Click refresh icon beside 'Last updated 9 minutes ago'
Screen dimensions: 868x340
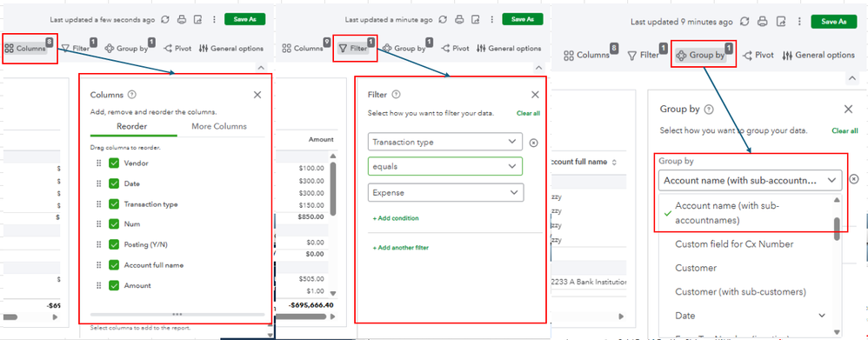744,22
